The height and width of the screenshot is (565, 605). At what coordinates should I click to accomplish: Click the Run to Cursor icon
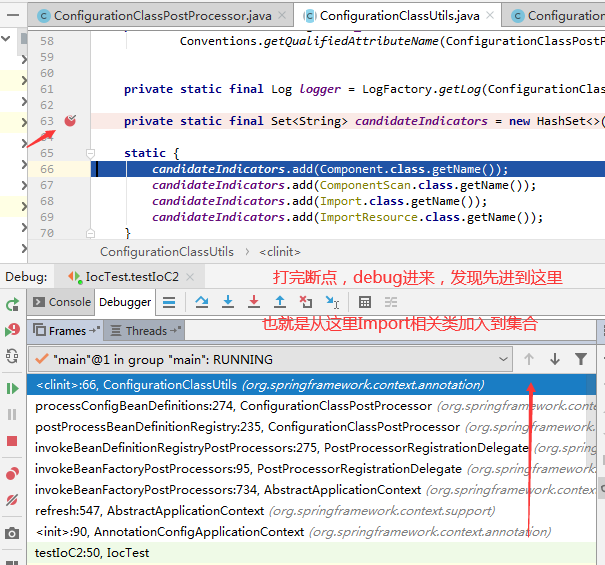click(332, 302)
